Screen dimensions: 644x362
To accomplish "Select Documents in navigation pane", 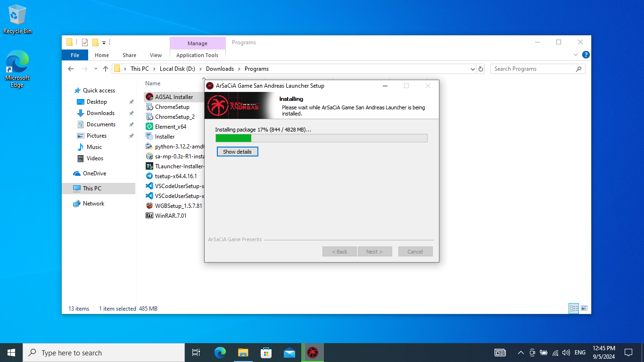I will point(101,124).
